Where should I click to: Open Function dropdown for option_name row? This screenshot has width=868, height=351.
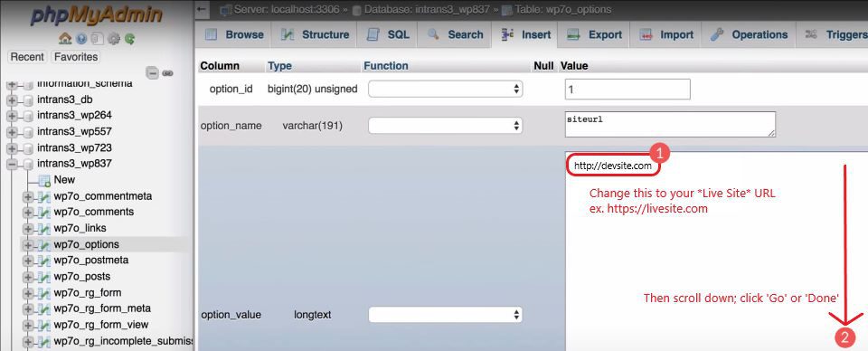(x=445, y=126)
